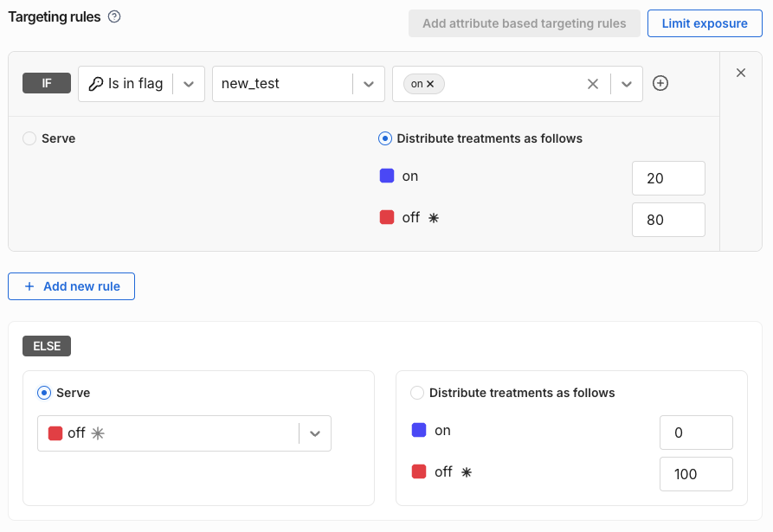
Task: Click the plus circle to add condition
Action: 660,84
